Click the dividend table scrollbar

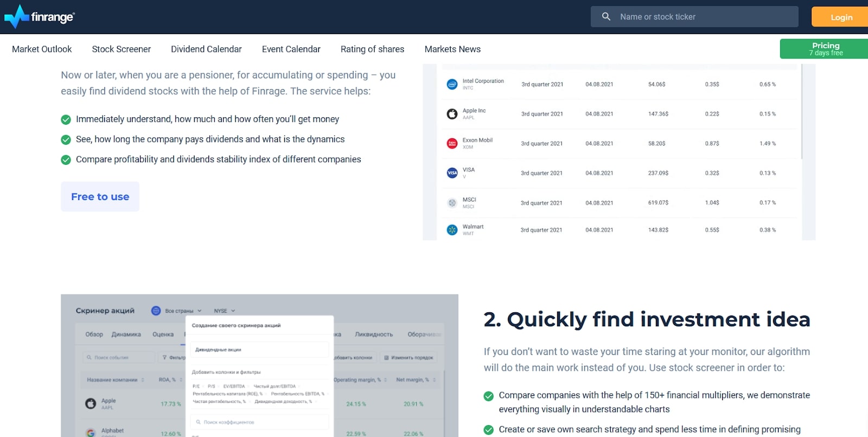801,111
